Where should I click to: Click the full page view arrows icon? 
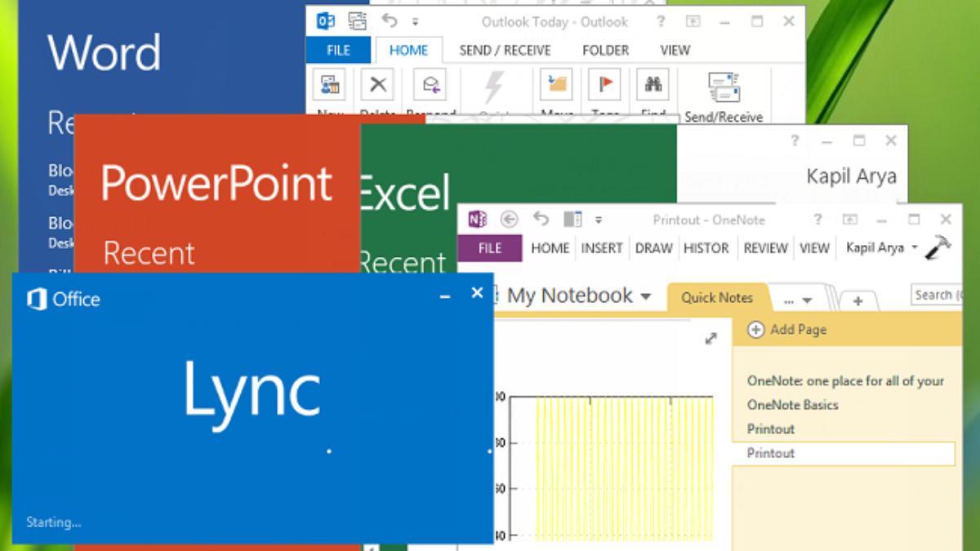tap(710, 338)
